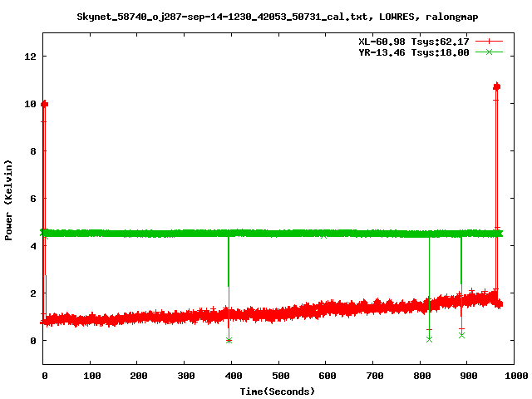The width and height of the screenshot is (532, 399).
Task: Click the red spike marker near 960 seconds
Action: click(x=497, y=86)
